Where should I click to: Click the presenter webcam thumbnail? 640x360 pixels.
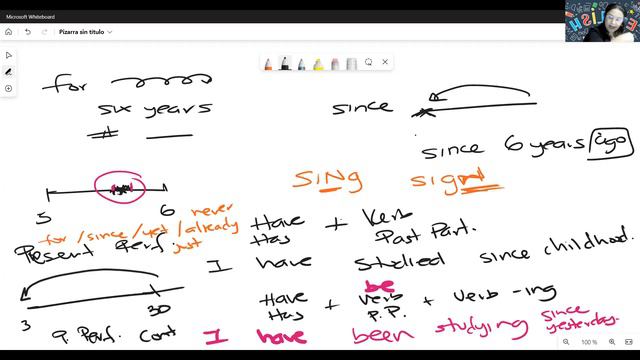[602, 21]
